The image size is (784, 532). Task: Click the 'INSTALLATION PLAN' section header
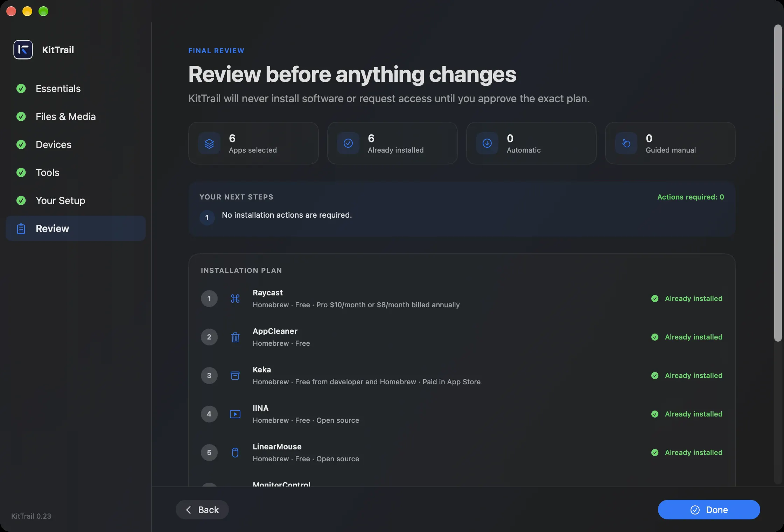point(241,271)
